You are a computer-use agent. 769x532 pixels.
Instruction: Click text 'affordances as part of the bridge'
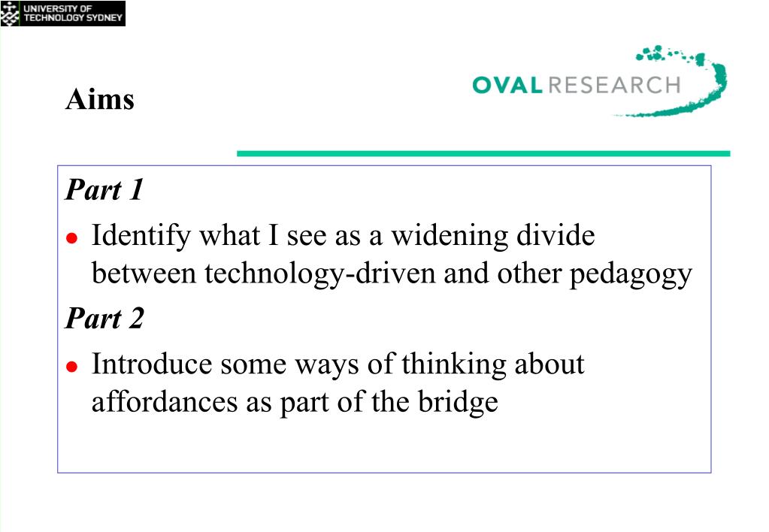pos(295,402)
